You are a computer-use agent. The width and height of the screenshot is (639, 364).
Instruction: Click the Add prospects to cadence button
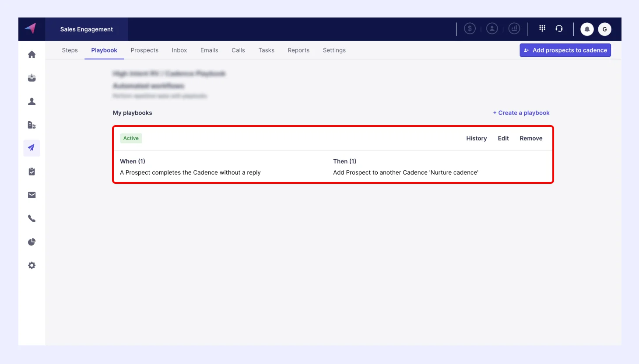[565, 50]
